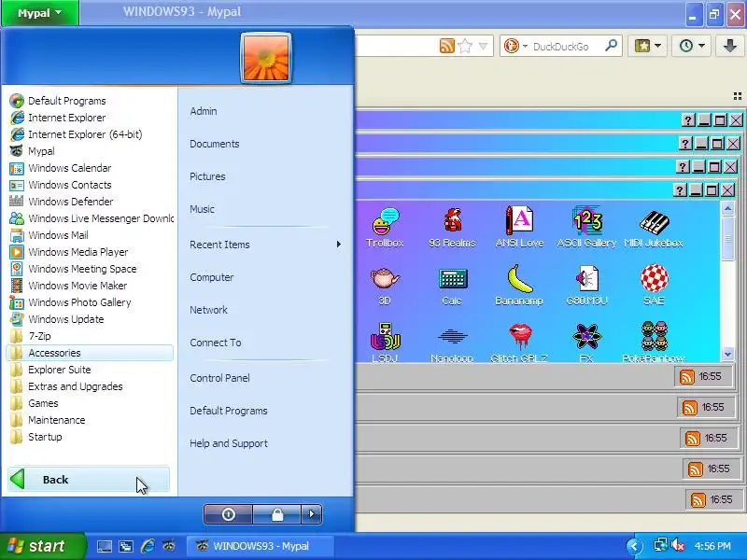Open search engine selector dropdown
Viewport: 747px width, 560px height.
click(525, 46)
